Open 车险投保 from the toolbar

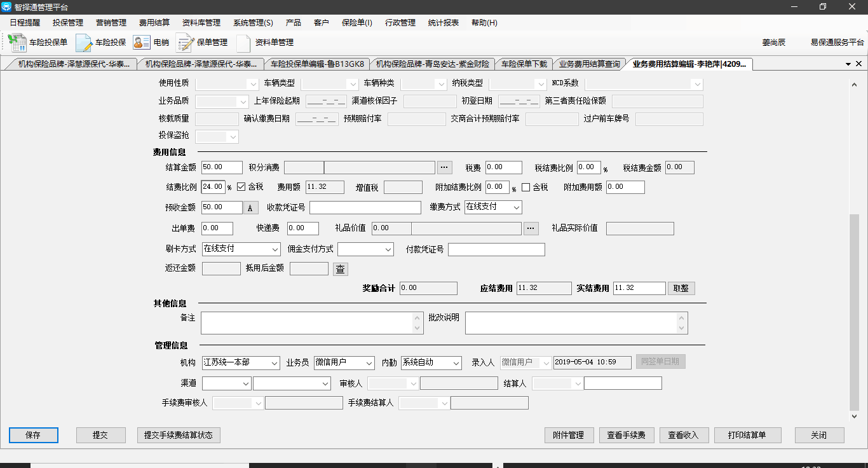pyautogui.click(x=84, y=43)
